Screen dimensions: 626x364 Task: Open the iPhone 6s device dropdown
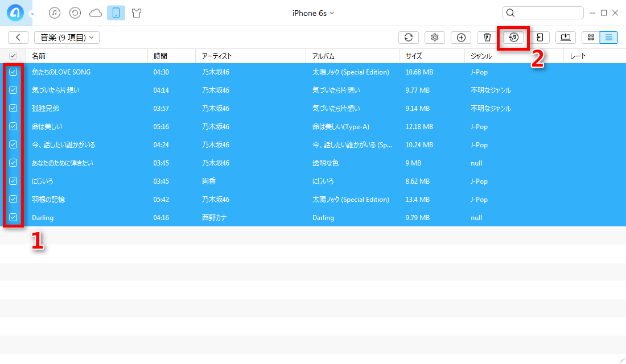[x=313, y=13]
